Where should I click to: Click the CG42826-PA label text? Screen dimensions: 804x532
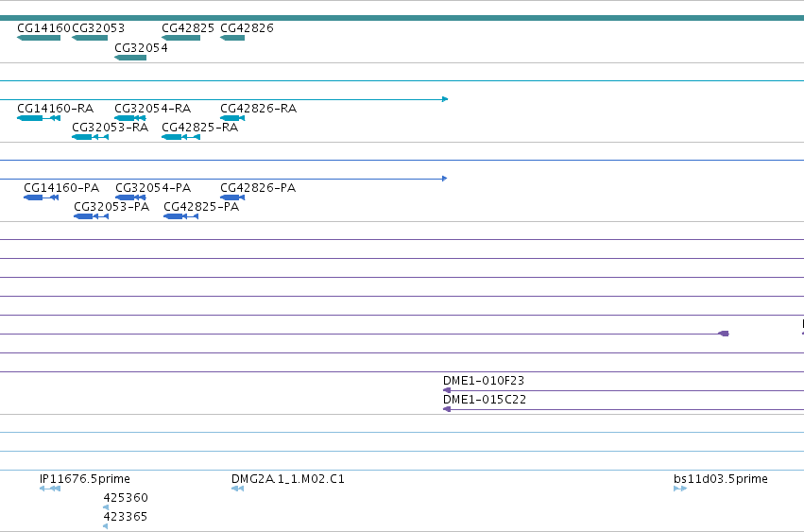click(258, 188)
